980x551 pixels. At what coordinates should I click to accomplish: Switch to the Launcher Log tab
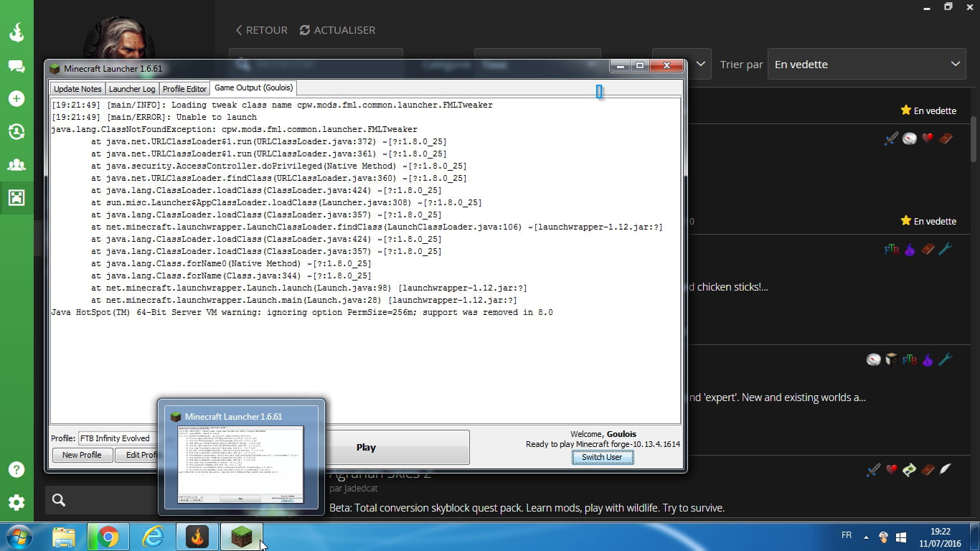pyautogui.click(x=132, y=89)
